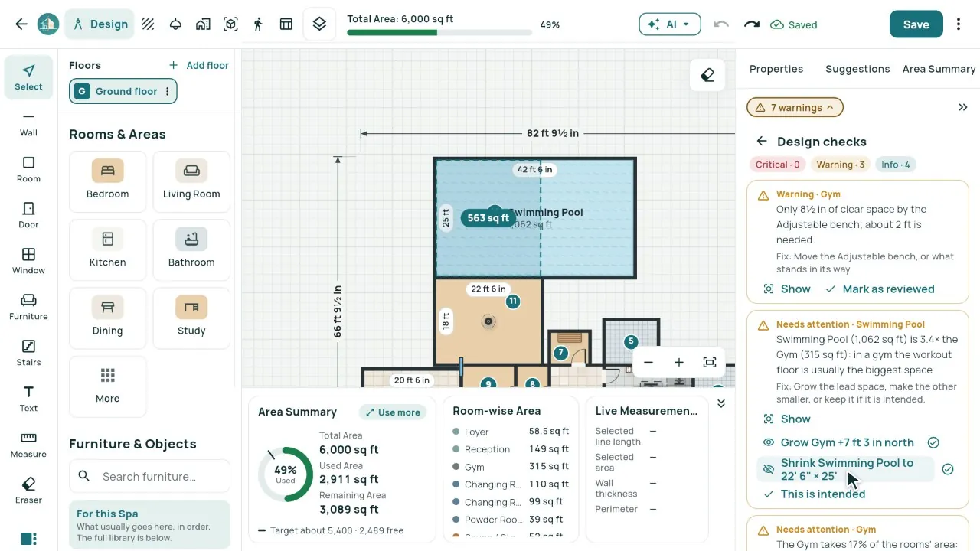
Task: Go back with the top-left arrow
Action: [x=21, y=24]
